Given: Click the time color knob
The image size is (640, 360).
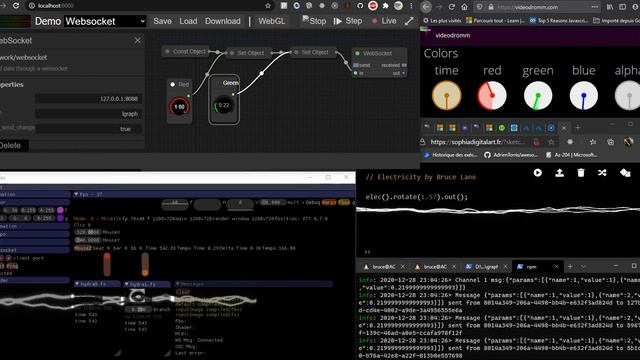Looking at the screenshot, I should (446, 96).
